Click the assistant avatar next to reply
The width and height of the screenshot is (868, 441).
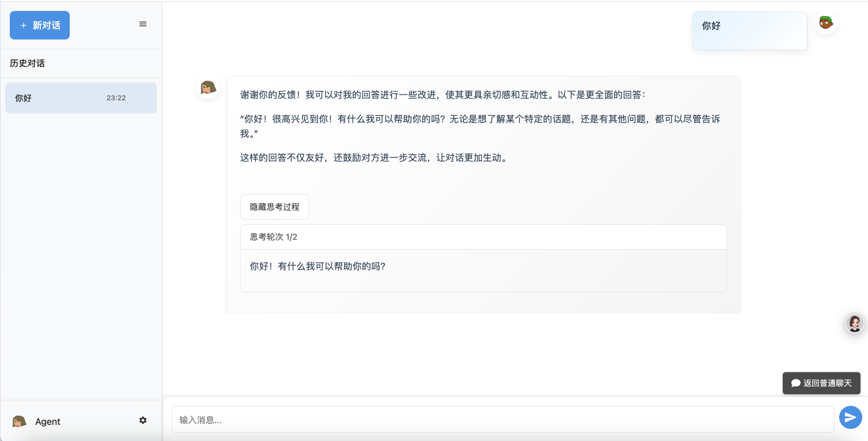208,88
